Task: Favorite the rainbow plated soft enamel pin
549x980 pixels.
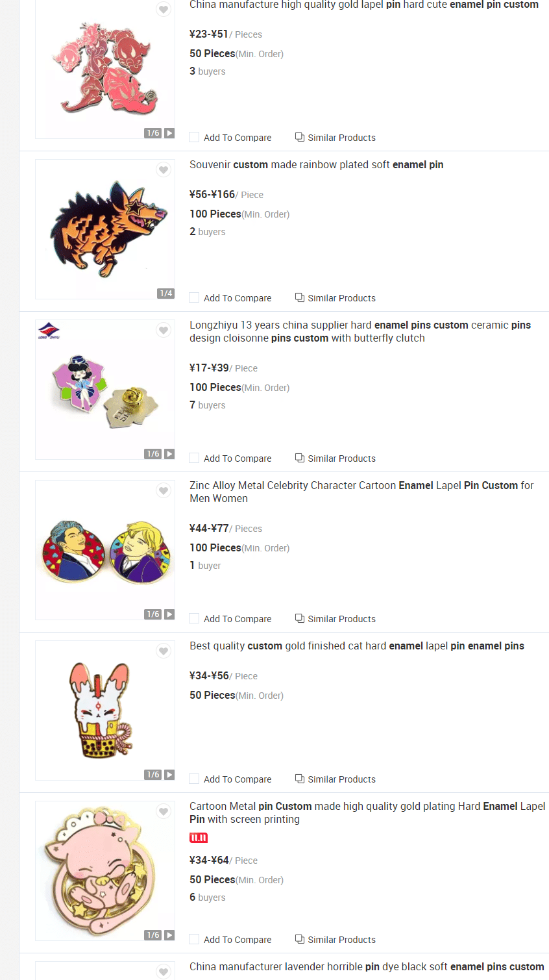Action: pos(164,170)
